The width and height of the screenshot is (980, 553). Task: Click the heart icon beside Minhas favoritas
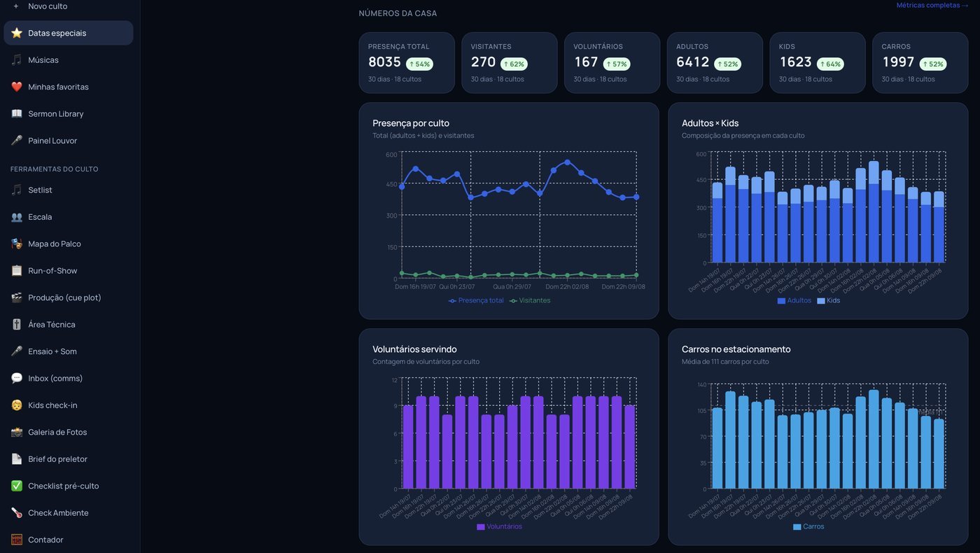17,87
